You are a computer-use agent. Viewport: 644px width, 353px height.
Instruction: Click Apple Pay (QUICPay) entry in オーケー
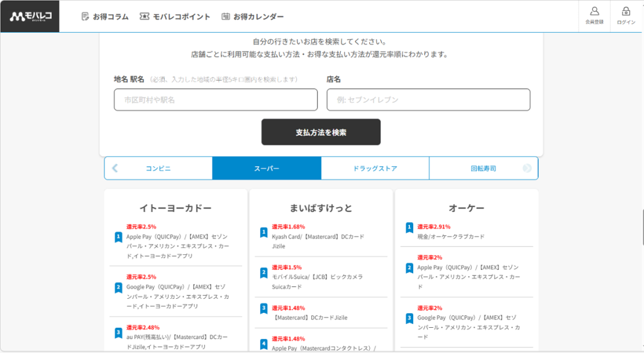pyautogui.click(x=469, y=277)
